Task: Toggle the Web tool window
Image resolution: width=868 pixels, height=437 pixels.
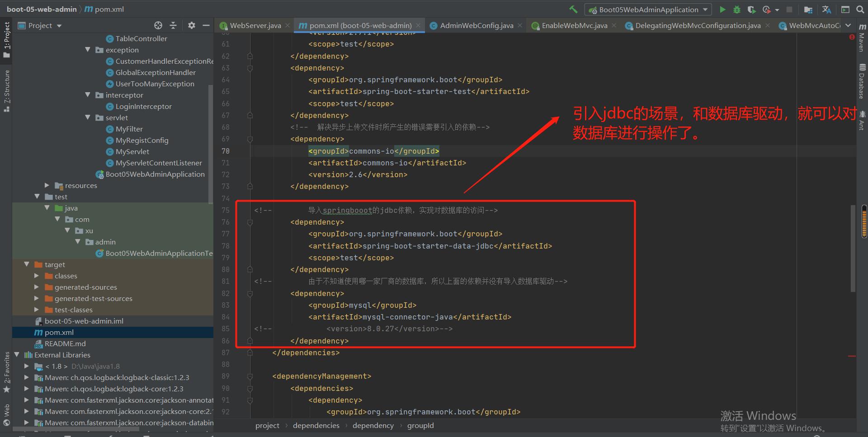Action: pyautogui.click(x=6, y=415)
